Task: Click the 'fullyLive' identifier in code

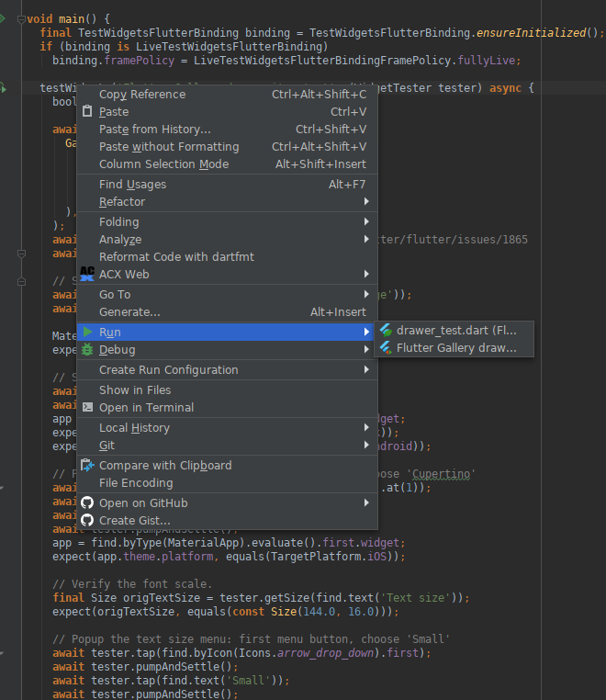Action: pyautogui.click(x=487, y=61)
